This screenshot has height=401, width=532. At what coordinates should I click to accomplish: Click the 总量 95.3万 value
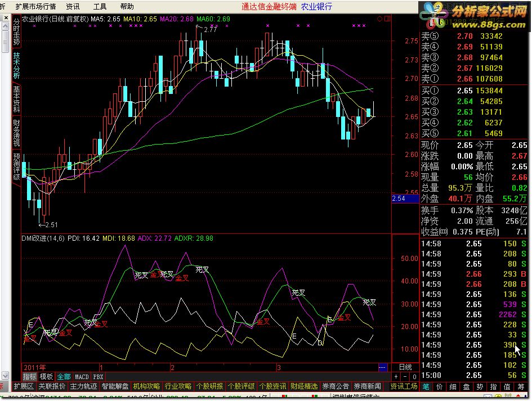460,188
